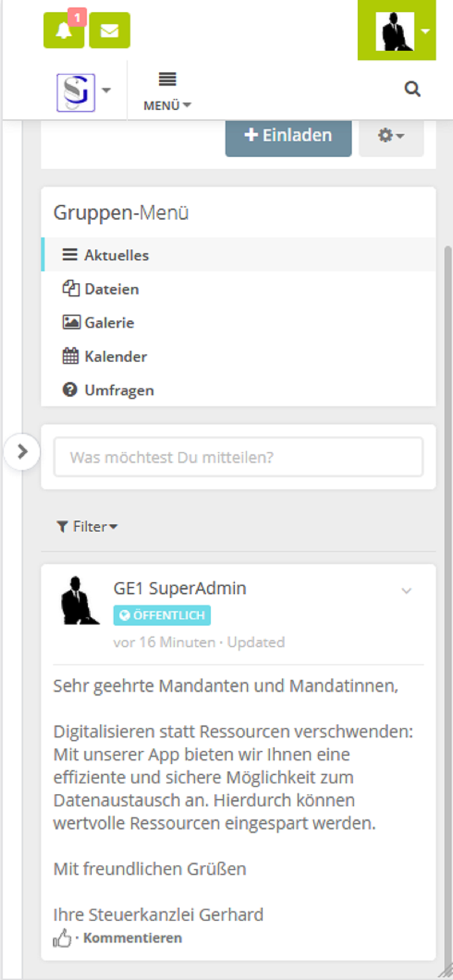Open Umfragen via the question-mark icon
This screenshot has width=453, height=980.
[x=69, y=389]
